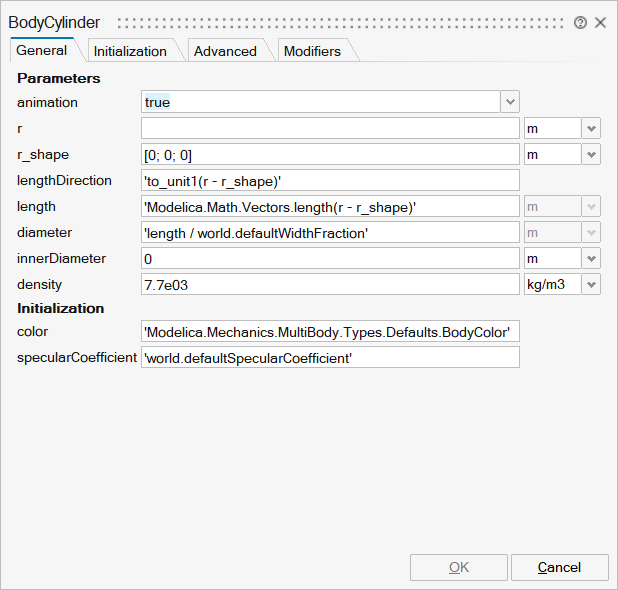Click the help question mark icon
Screen dimensions: 618x590
pos(580,22)
